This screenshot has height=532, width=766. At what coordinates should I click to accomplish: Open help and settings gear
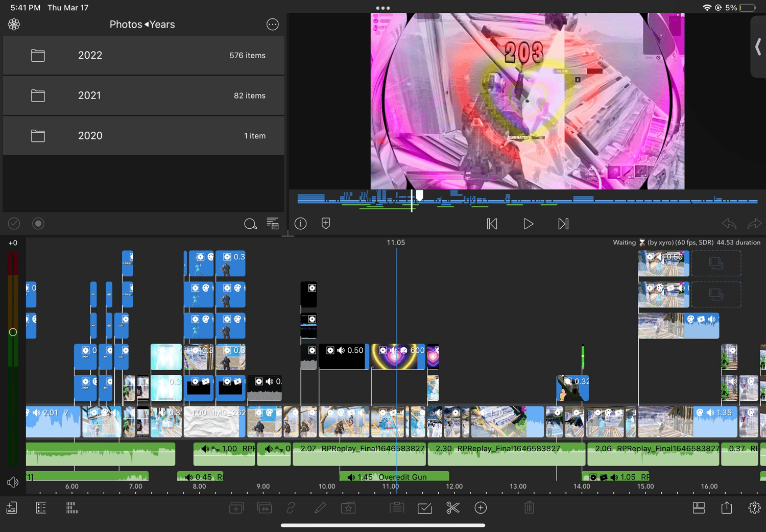[x=754, y=508]
